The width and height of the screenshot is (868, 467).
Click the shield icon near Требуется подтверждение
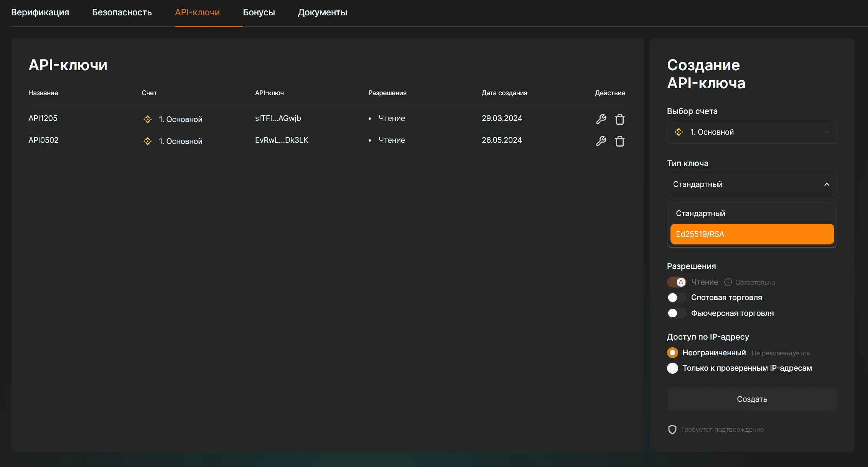click(672, 429)
